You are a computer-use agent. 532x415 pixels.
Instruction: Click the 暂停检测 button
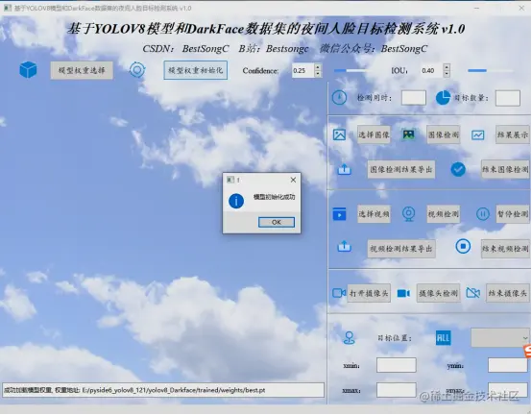click(x=513, y=214)
